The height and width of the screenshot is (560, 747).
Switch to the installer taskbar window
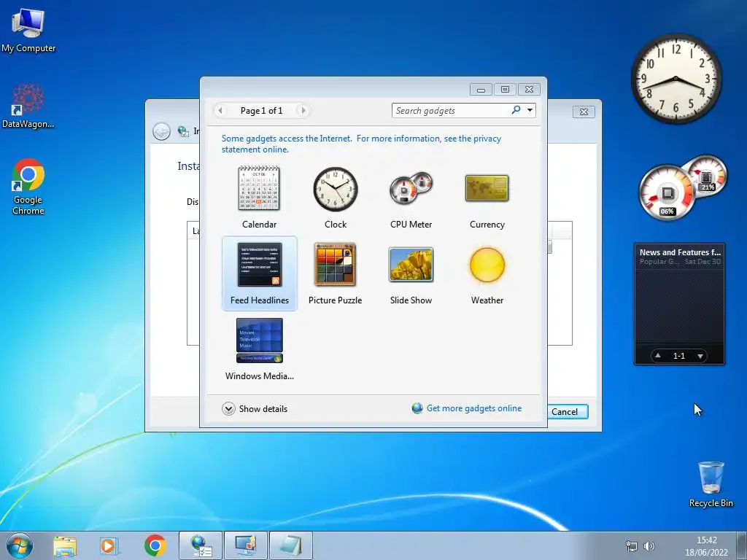click(x=201, y=545)
